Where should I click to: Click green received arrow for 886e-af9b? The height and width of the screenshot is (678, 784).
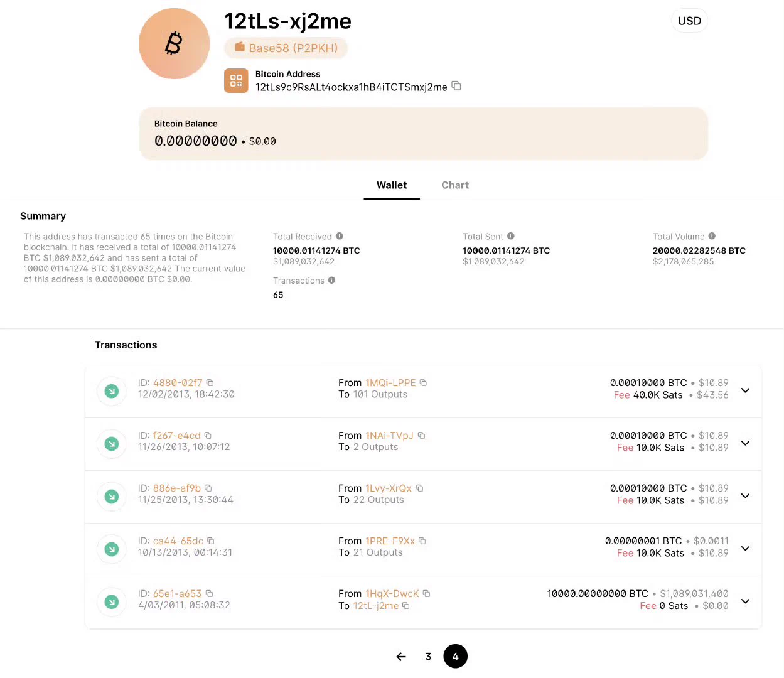click(112, 497)
